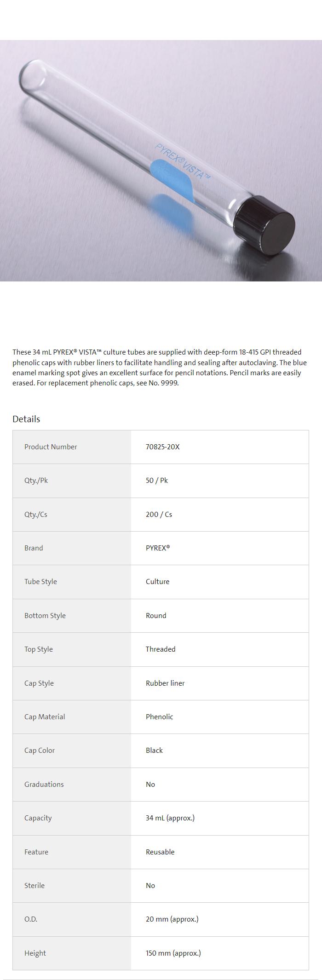Click the Bottom Style value Round
The height and width of the screenshot is (980, 322).
[156, 616]
